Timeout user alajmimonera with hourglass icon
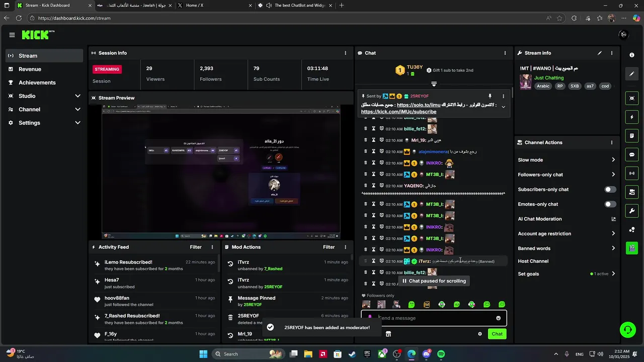This screenshot has width=644, height=362. [x=373, y=151]
